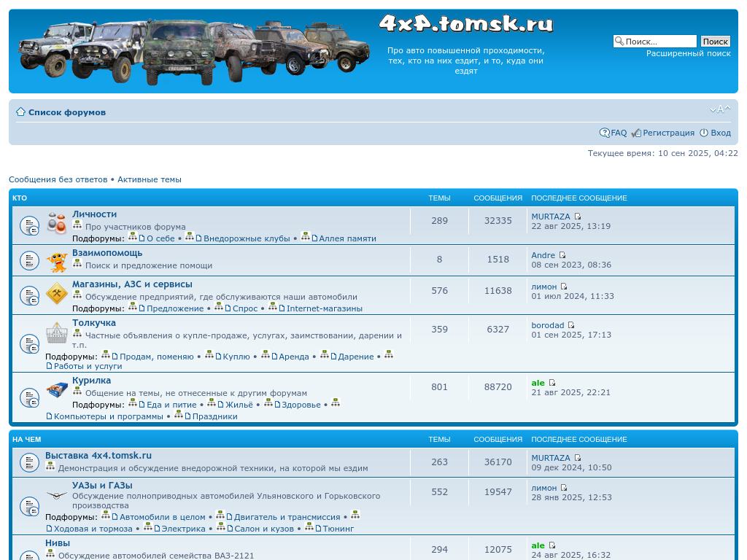Image resolution: width=747 pixels, height=560 pixels.
Task: Click the Взаимопомощь forum mascot icon
Action: point(57,261)
